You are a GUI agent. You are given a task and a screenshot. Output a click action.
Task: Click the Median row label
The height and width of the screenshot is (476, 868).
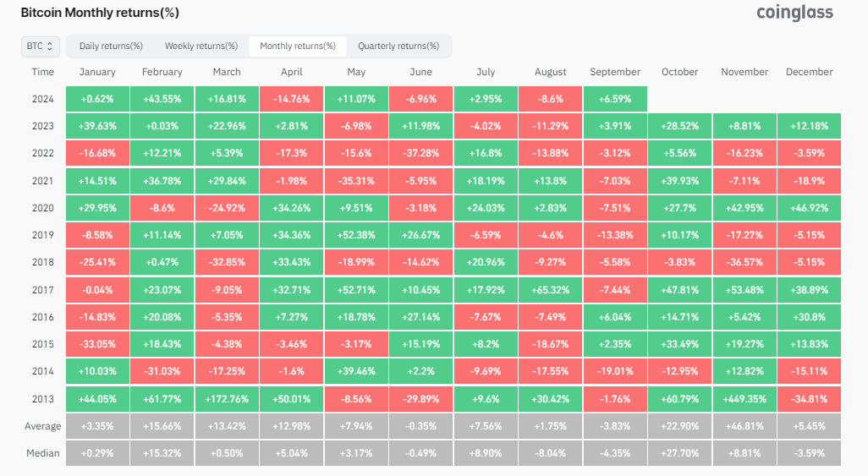click(x=43, y=453)
